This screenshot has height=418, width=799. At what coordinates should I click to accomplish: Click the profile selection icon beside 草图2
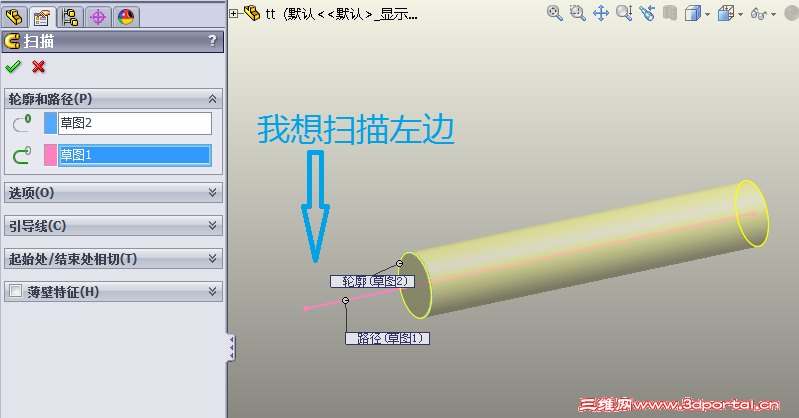tap(22, 123)
